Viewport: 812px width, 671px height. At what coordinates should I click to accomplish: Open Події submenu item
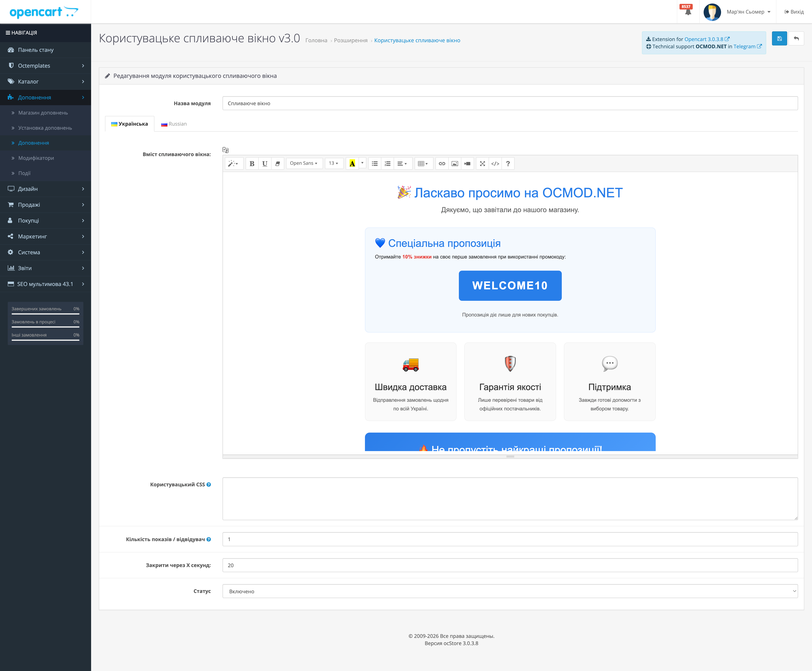coord(46,173)
